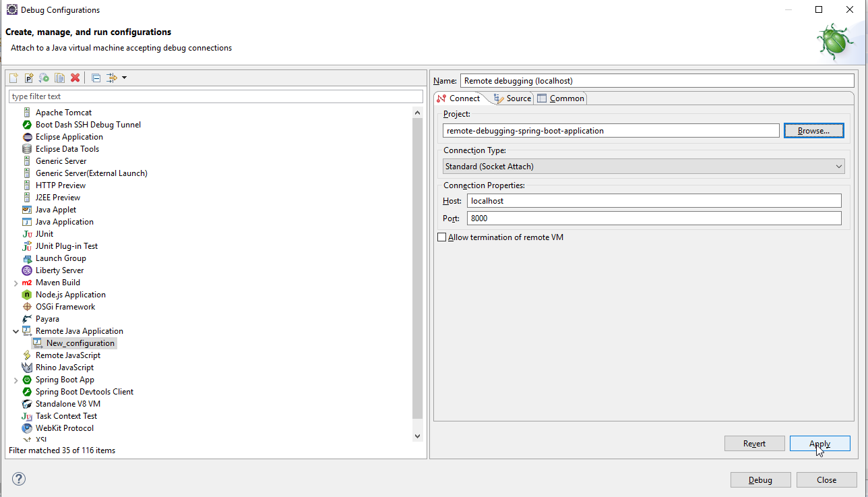Click the Apache Tomcat icon
The image size is (868, 497).
(x=27, y=113)
